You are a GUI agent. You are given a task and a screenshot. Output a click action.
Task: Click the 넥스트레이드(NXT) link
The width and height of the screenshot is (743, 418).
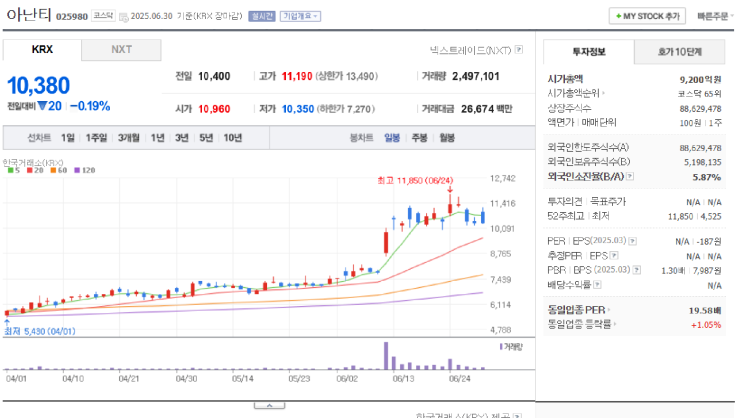[470, 50]
